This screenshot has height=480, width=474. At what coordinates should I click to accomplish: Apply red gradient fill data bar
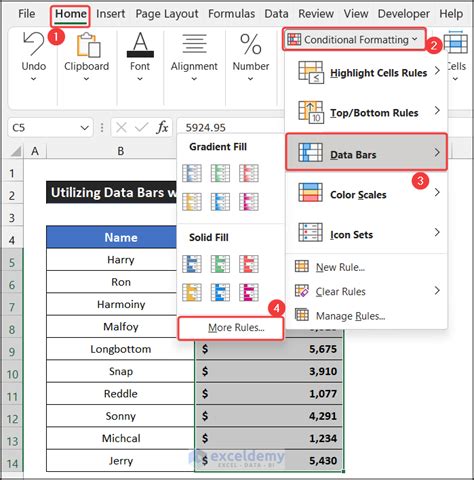tap(249, 173)
